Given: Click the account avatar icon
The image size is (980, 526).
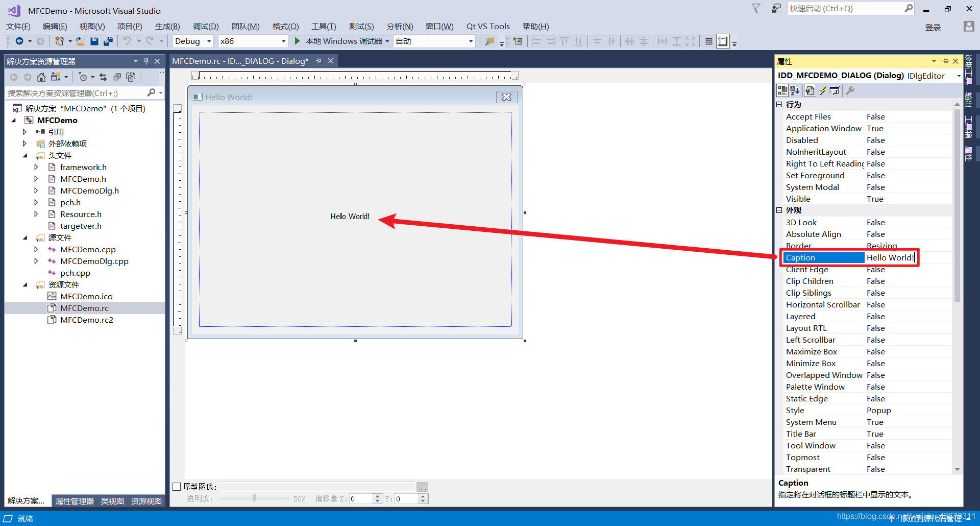Looking at the screenshot, I should click(x=969, y=27).
